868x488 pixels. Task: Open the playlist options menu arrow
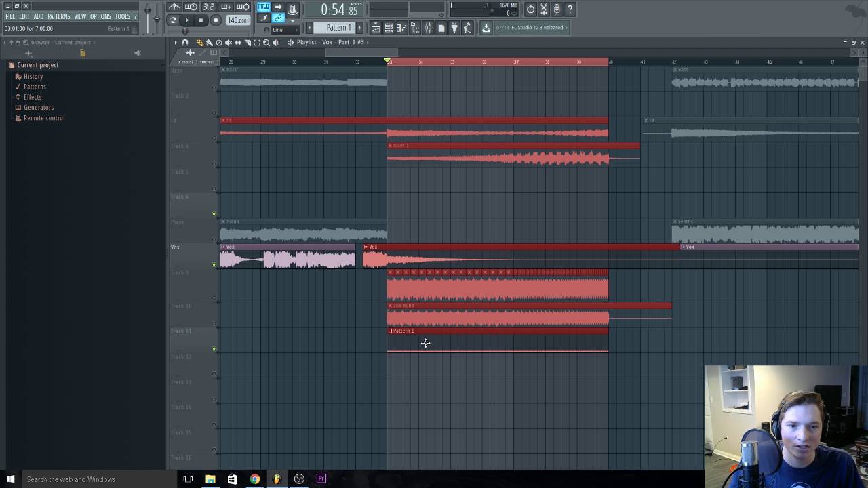(176, 43)
